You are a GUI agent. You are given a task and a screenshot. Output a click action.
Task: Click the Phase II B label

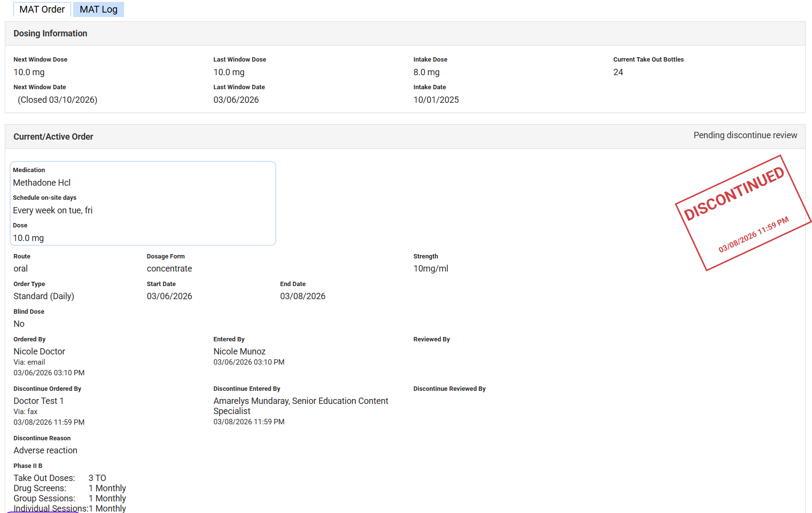28,466
